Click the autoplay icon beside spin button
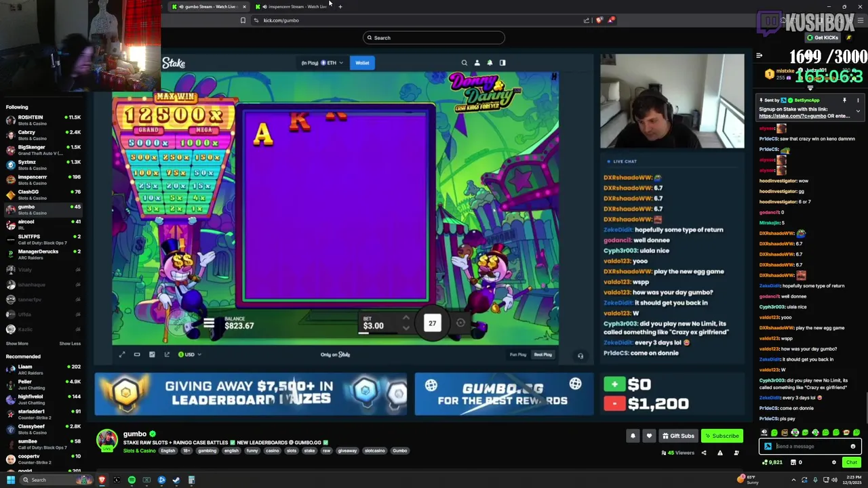Viewport: 868px width, 488px height. pyautogui.click(x=460, y=323)
